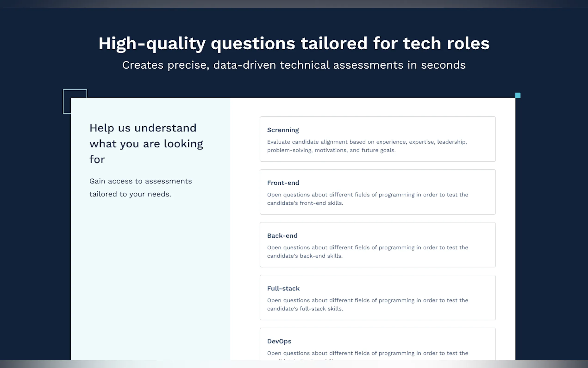Select the Screnning assessment option card
The height and width of the screenshot is (368, 588).
[378, 139]
